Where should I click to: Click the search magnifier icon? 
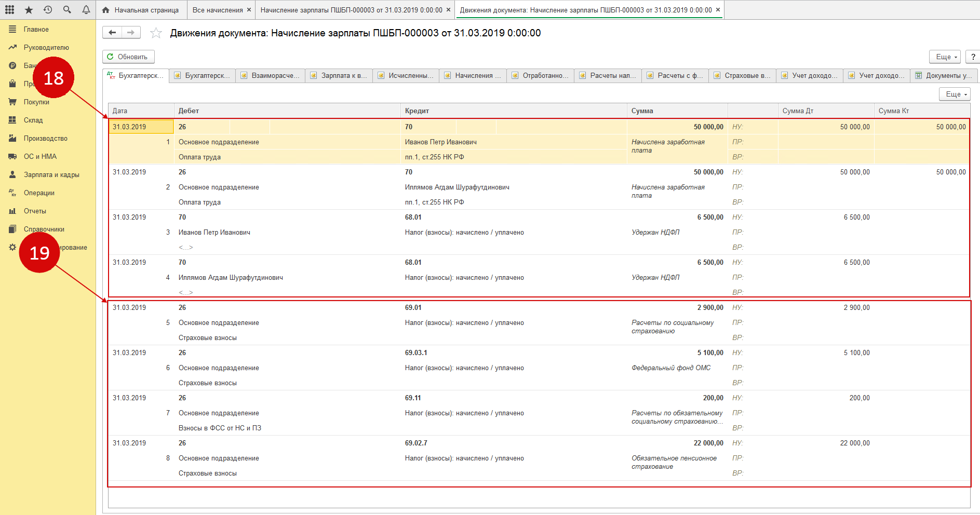[67, 10]
